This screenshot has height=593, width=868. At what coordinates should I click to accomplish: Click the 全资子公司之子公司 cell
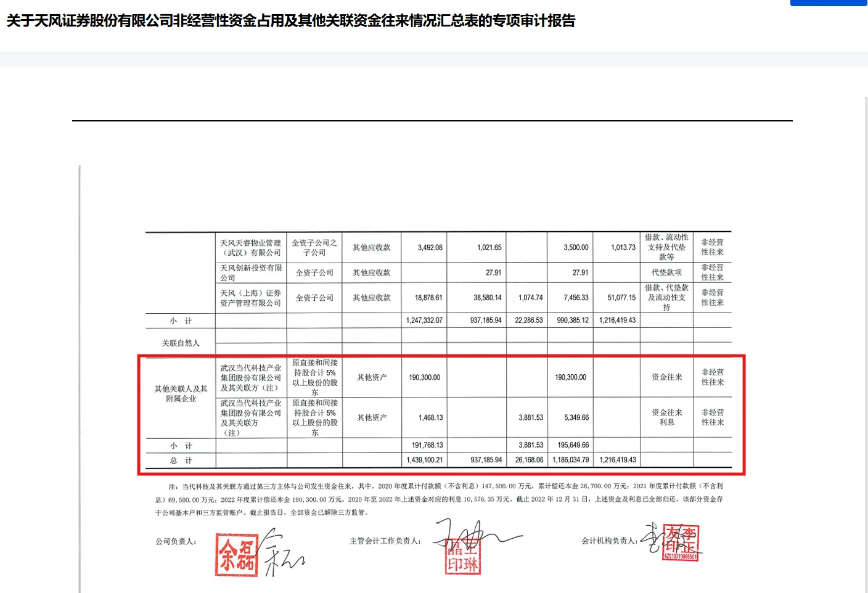point(314,248)
